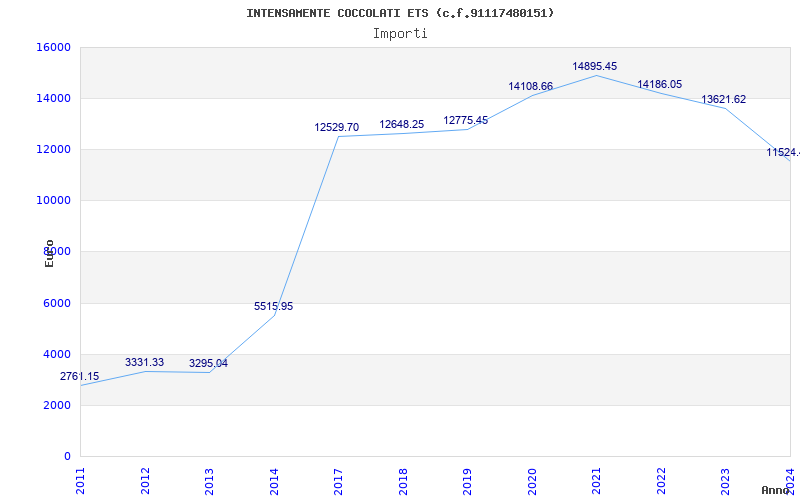Select the 12648.25 data label
The width and height of the screenshot is (800, 500).
tap(402, 124)
